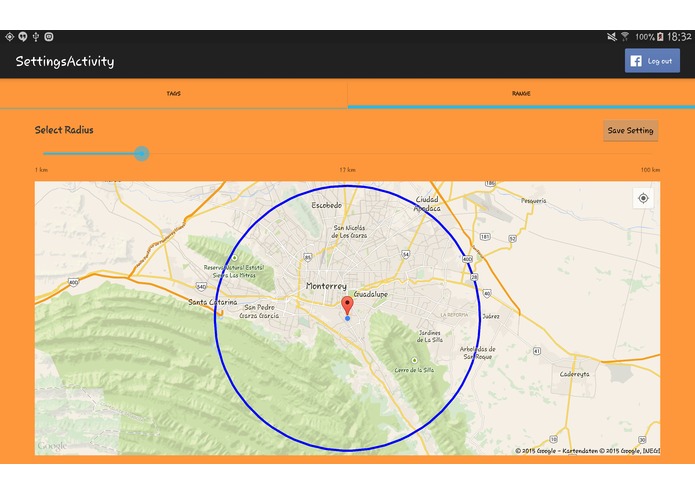The width and height of the screenshot is (695, 494).
Task: Click the Cerro de la Silla point marker
Action: [414, 360]
